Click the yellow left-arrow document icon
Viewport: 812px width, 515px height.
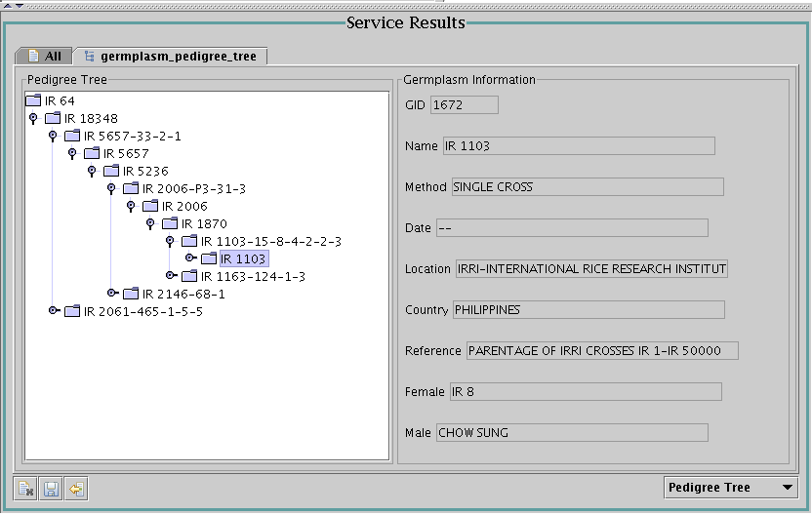coord(75,488)
